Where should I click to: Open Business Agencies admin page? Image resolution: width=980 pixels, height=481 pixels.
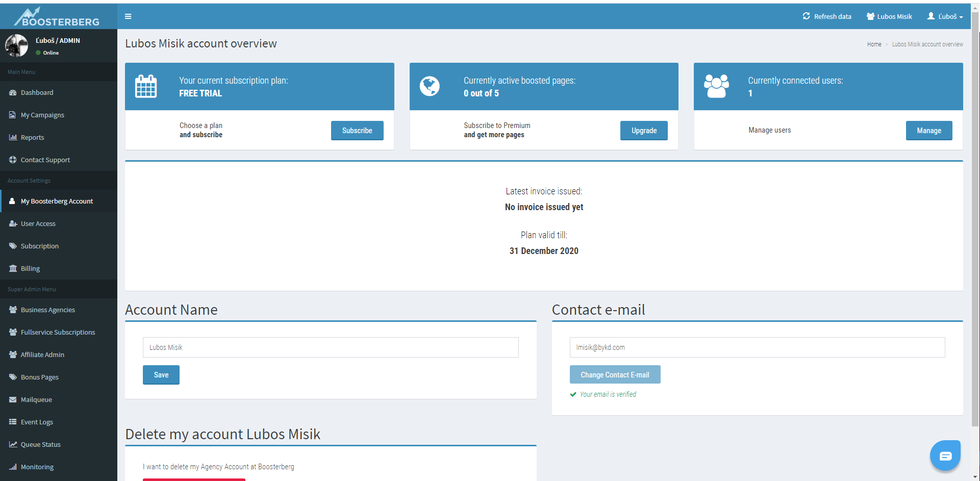59,310
